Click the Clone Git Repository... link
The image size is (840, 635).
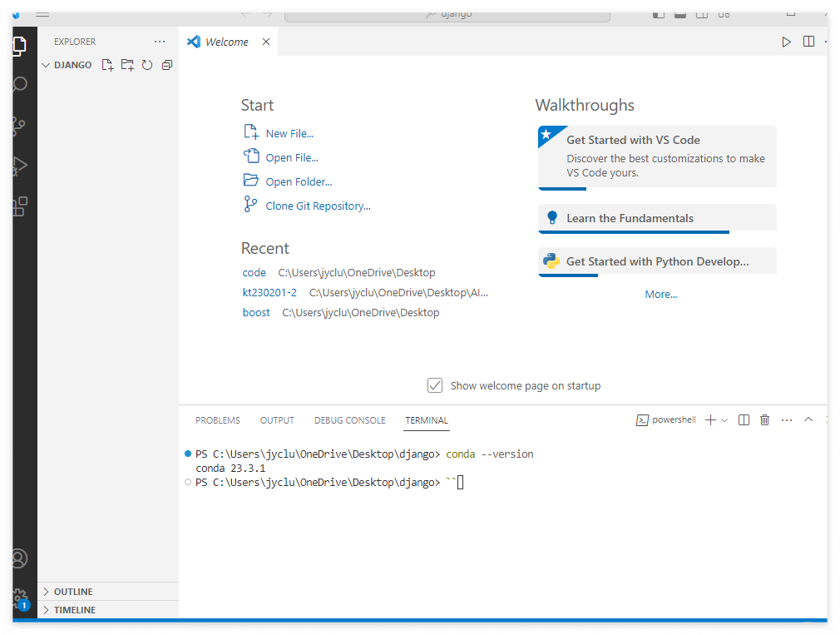319,206
